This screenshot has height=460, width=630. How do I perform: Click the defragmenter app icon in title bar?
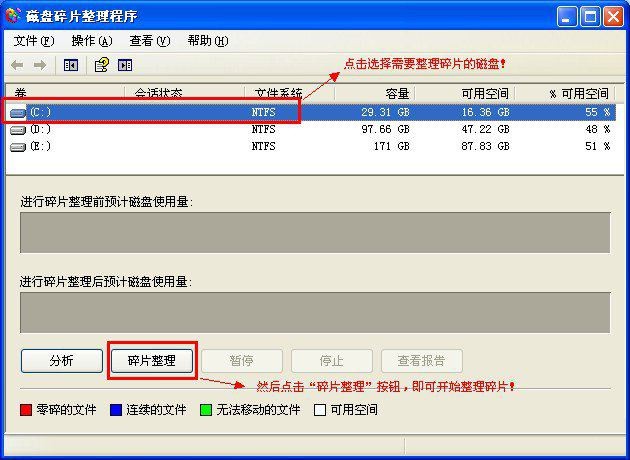(14, 15)
